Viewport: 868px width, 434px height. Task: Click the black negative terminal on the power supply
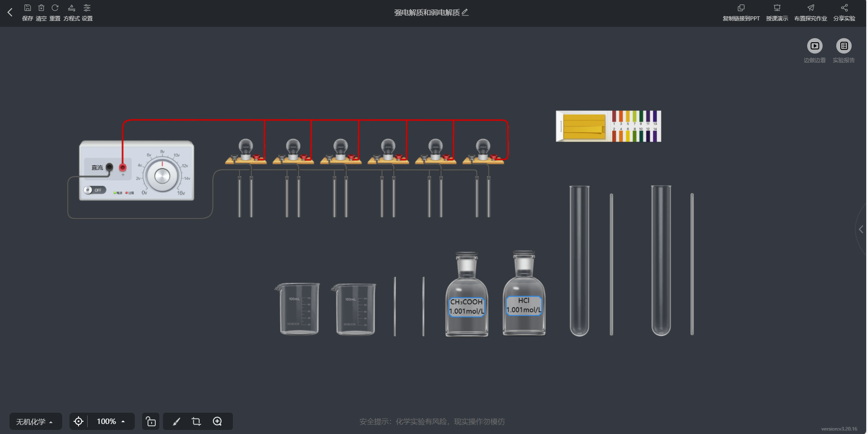coord(109,167)
